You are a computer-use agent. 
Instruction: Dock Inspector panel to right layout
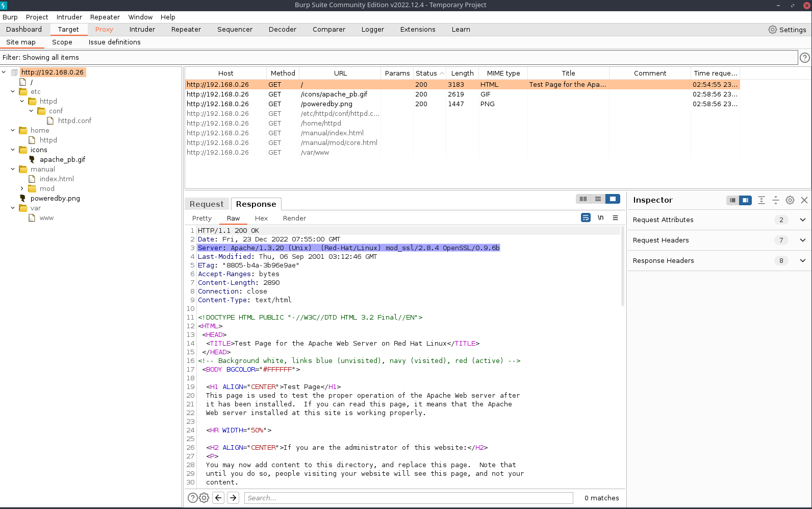(x=745, y=200)
